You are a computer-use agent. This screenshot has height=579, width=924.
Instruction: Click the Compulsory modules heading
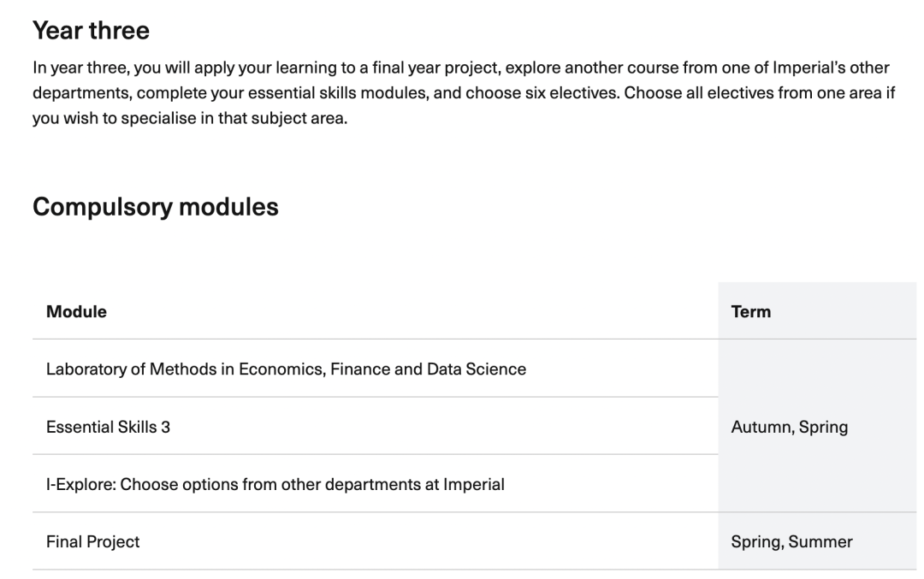[x=156, y=207]
